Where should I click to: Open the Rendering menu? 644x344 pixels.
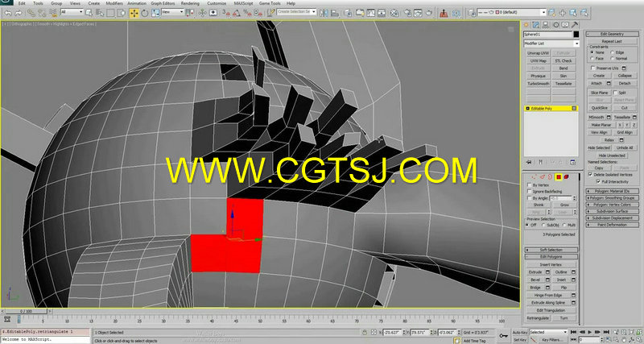pyautogui.click(x=190, y=3)
